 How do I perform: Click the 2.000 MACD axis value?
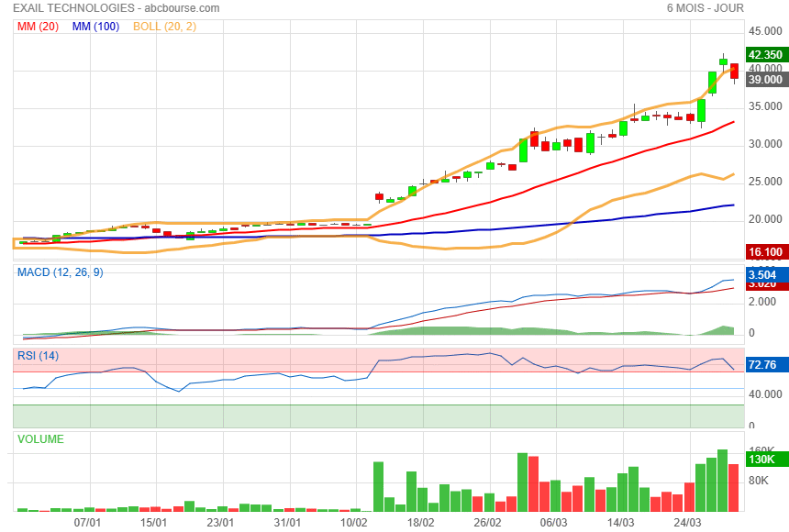pyautogui.click(x=762, y=302)
